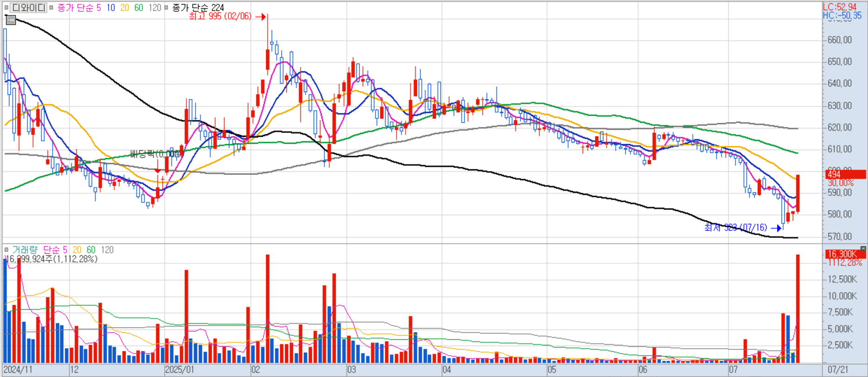Click the 2024/11 date axis label
The height and width of the screenshot is (377, 868).
click(x=18, y=370)
